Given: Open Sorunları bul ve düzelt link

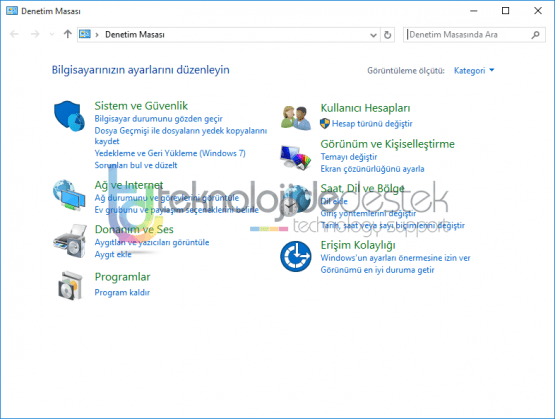Looking at the screenshot, I should (136, 165).
